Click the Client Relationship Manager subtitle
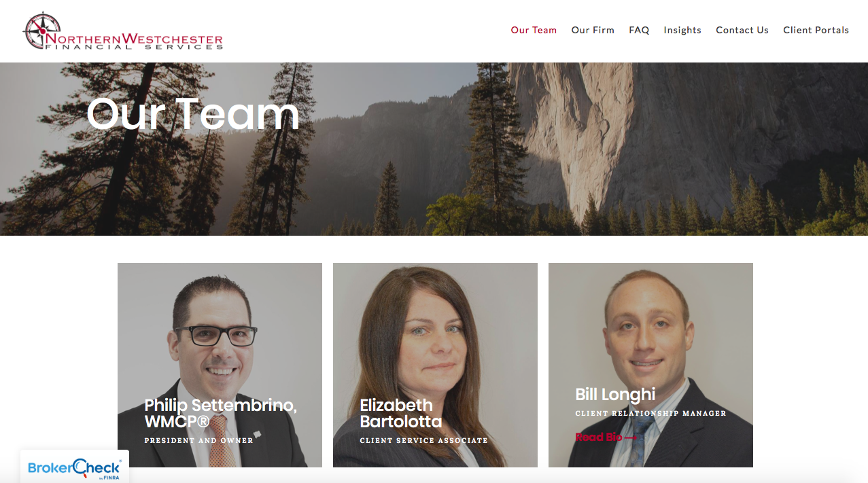The width and height of the screenshot is (868, 483). (650, 414)
